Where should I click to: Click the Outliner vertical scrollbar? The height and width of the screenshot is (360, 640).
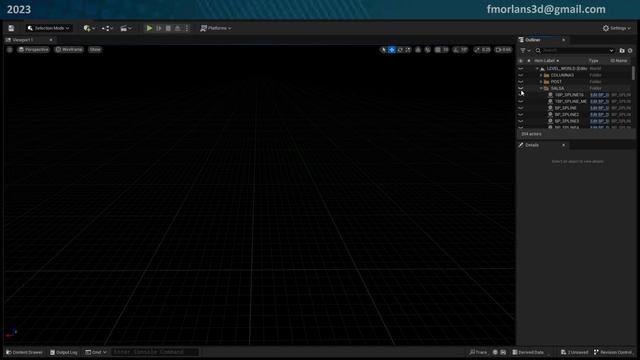pos(633,73)
